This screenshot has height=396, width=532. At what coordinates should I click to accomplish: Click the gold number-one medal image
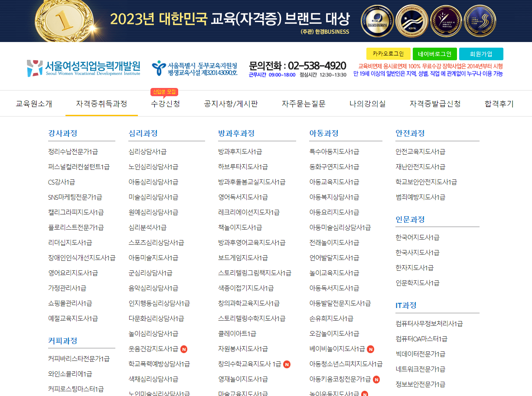[63, 20]
